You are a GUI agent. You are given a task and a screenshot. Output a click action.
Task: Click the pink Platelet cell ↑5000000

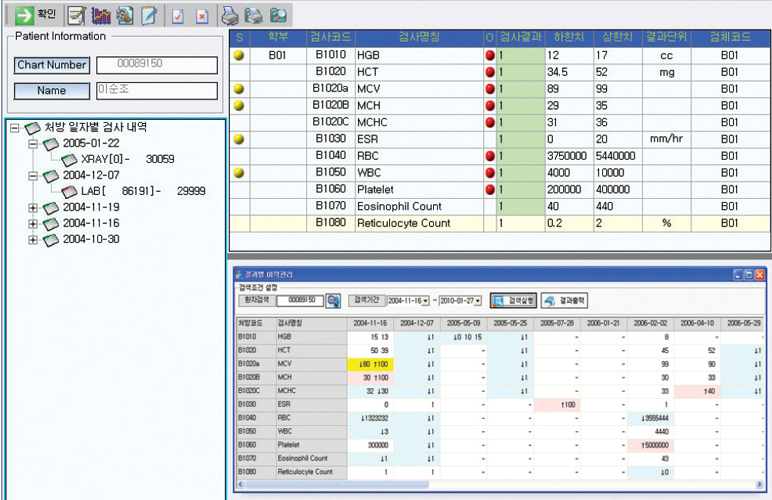(x=650, y=445)
